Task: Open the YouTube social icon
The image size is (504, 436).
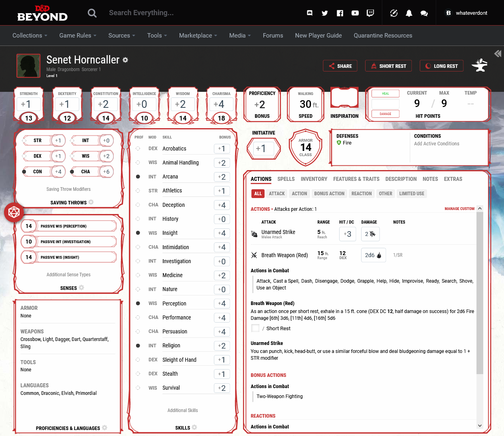Action: click(355, 13)
